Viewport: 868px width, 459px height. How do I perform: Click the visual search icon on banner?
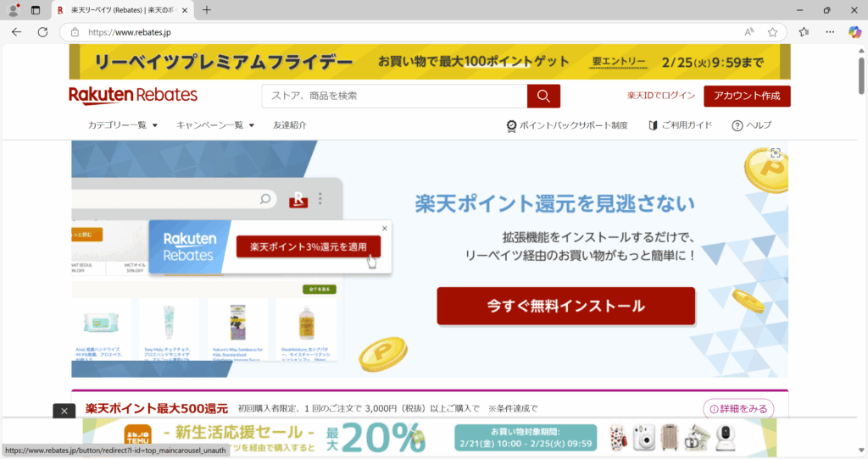coord(775,153)
